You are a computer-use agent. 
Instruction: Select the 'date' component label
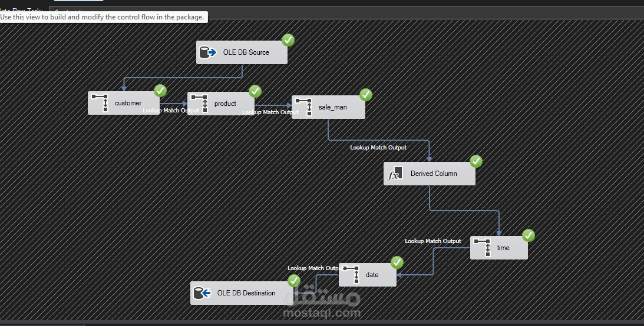[x=372, y=275]
